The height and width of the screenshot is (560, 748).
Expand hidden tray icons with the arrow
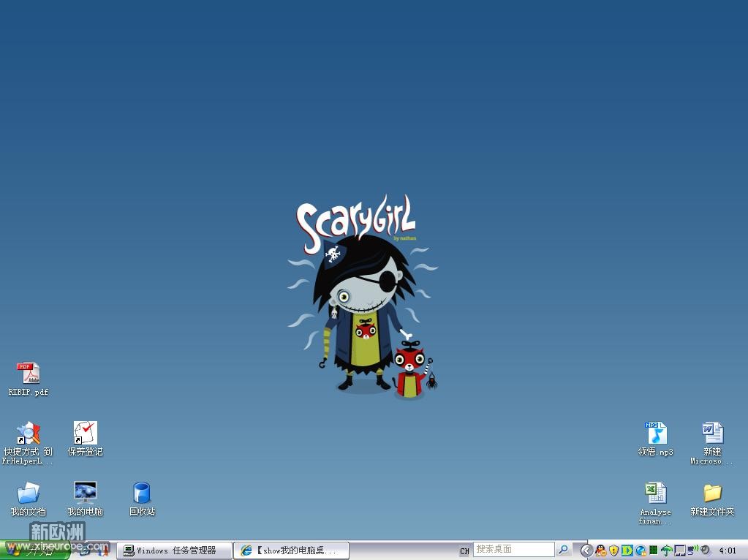586,550
